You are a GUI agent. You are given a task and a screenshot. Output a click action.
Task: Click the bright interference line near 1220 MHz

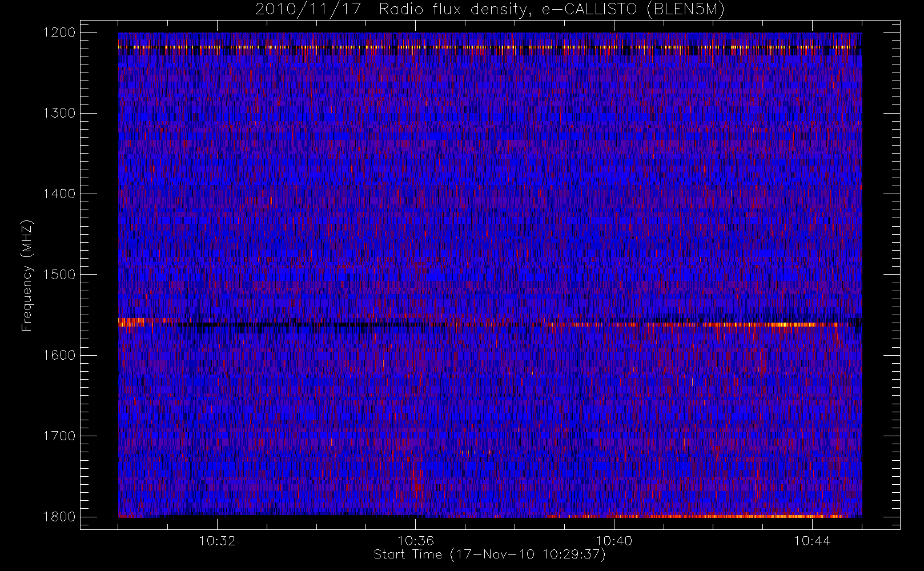[490, 47]
